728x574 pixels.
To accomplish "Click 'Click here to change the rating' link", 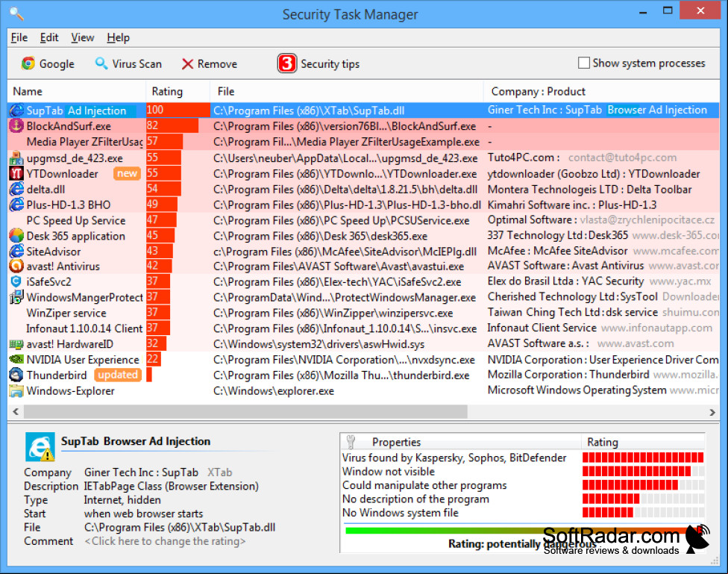I will click(165, 541).
